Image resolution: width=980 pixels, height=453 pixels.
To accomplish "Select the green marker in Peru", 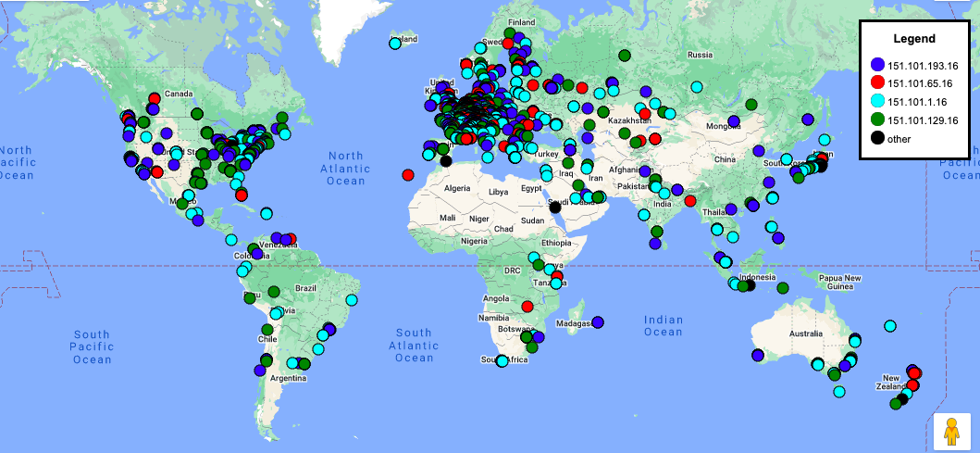I will click(250, 298).
